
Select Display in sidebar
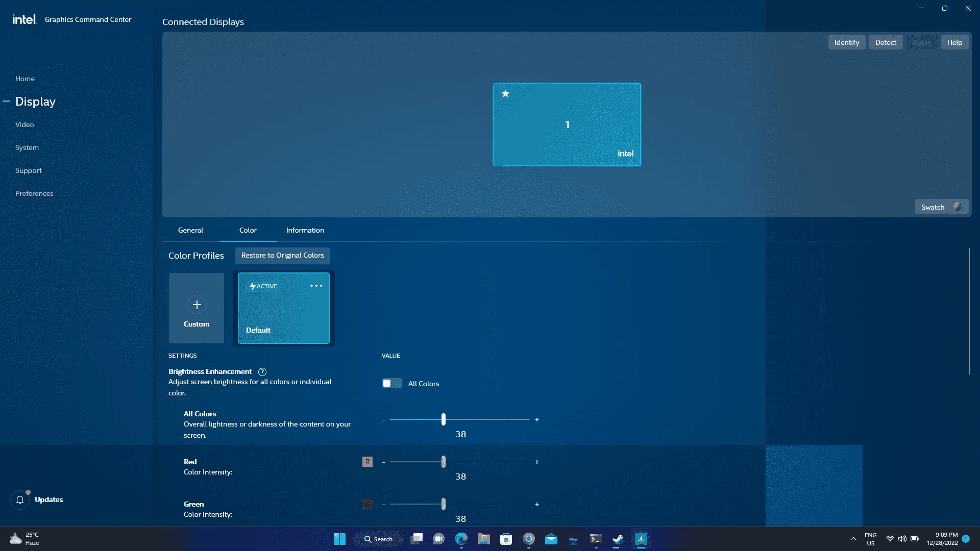click(x=35, y=102)
